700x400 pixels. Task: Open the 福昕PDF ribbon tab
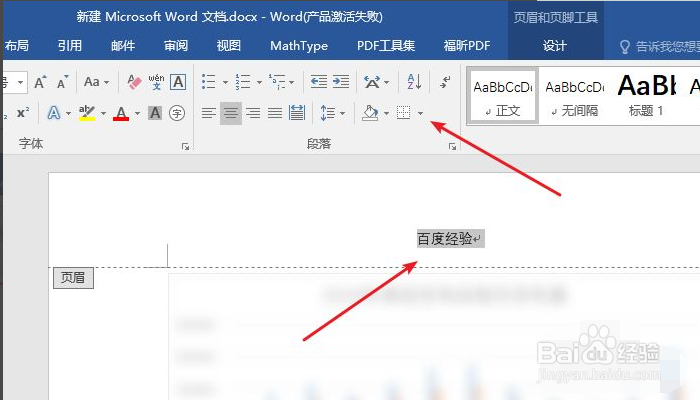tap(467, 46)
